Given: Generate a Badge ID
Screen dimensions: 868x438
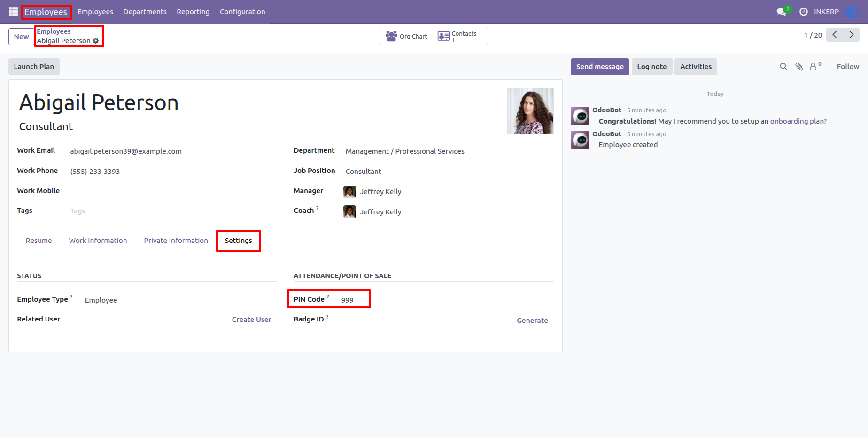Looking at the screenshot, I should (x=532, y=321).
